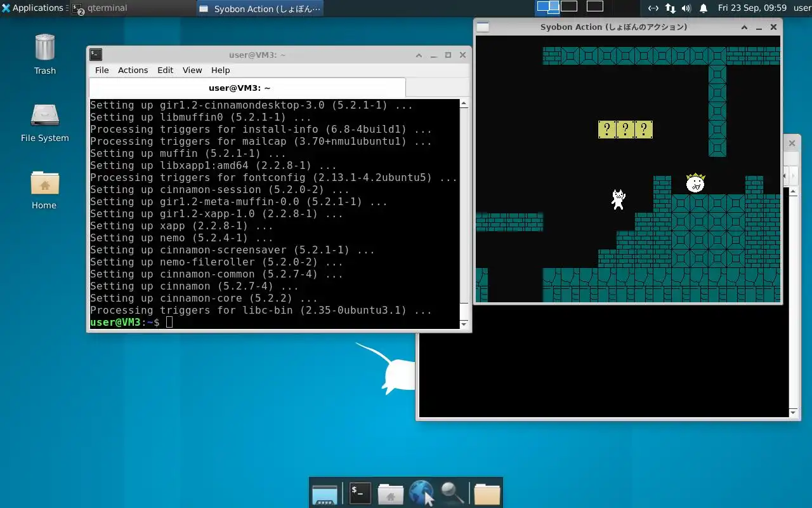Click text 'Setting up muffin (5.2.1-1)'
Viewport: 812px width, 508px height.
(x=188, y=154)
